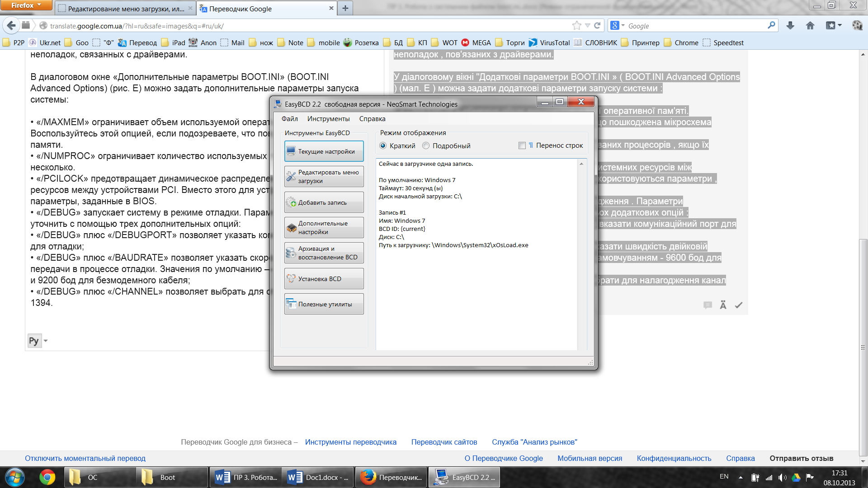Screen dimensions: 868x488
Task: Open BCD Deployment icon
Action: pos(291,279)
